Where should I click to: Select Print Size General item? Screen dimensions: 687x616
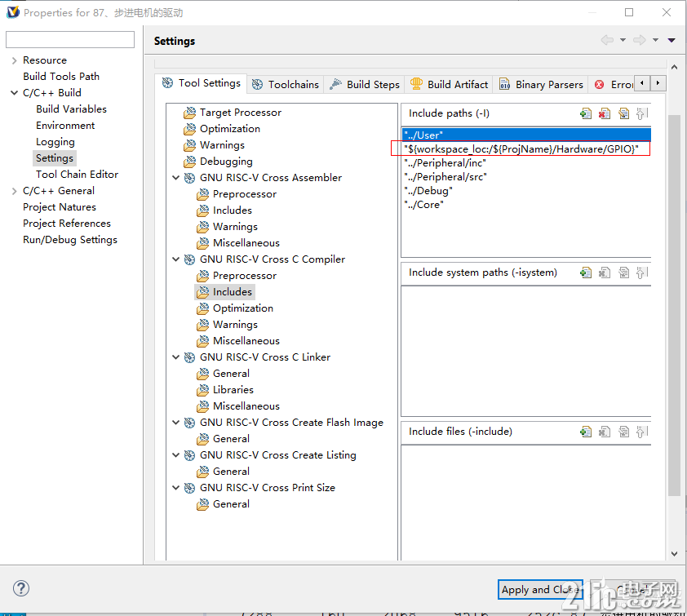(231, 504)
